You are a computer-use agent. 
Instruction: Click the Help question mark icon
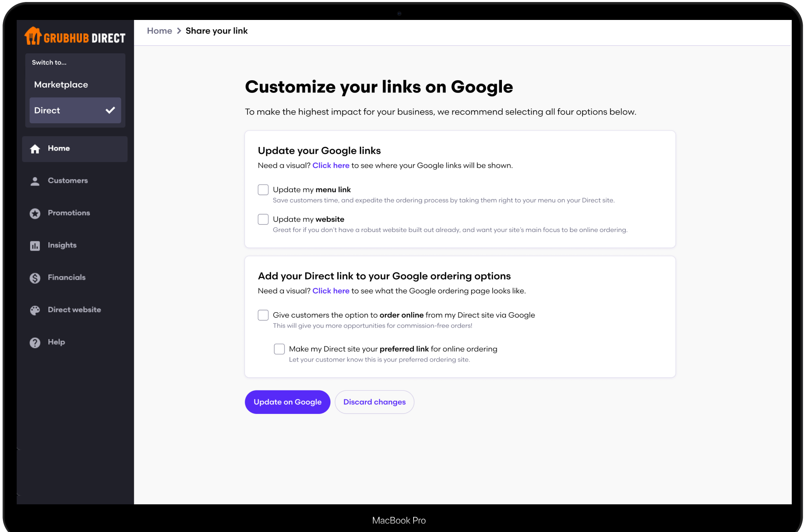(x=35, y=342)
